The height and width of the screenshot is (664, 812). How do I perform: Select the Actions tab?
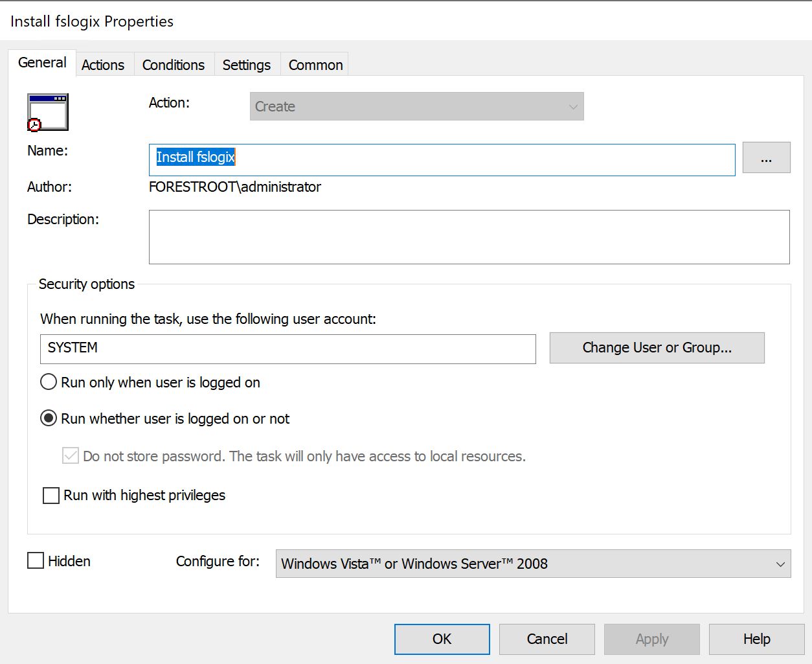pyautogui.click(x=104, y=64)
